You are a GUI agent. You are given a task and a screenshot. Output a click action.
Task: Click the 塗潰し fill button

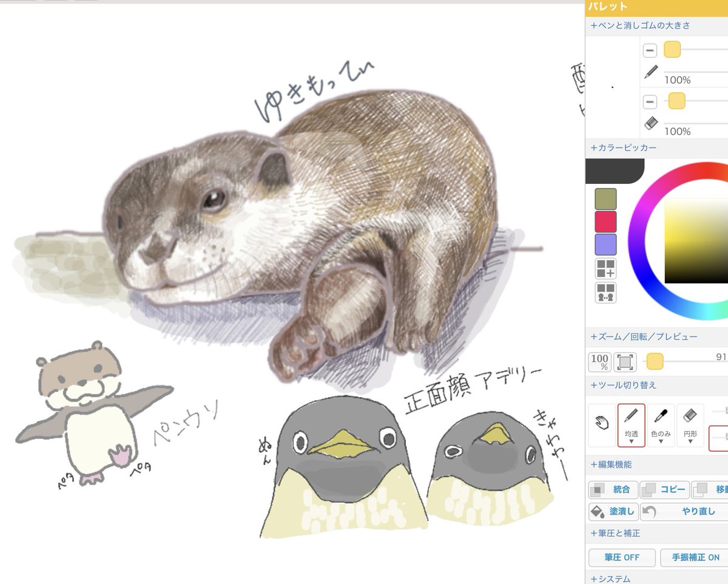pos(613,512)
